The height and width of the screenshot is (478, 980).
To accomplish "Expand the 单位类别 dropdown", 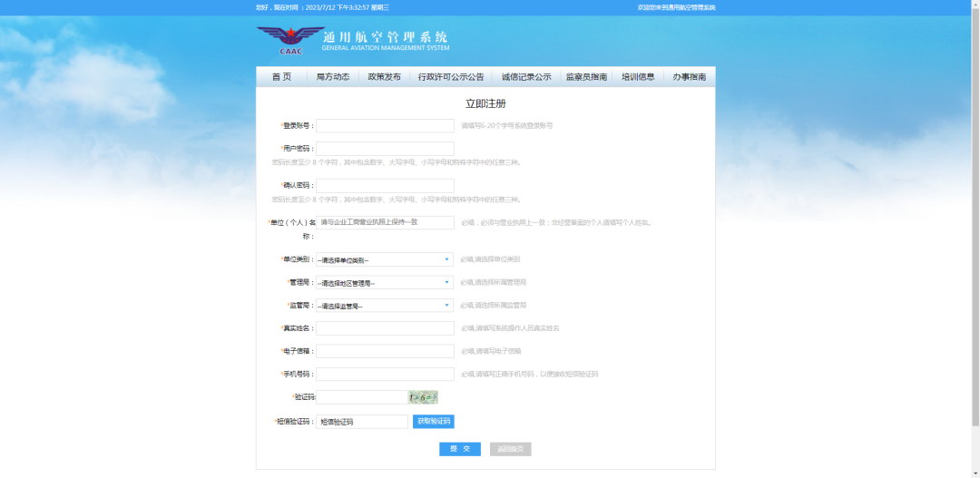I will pos(385,259).
